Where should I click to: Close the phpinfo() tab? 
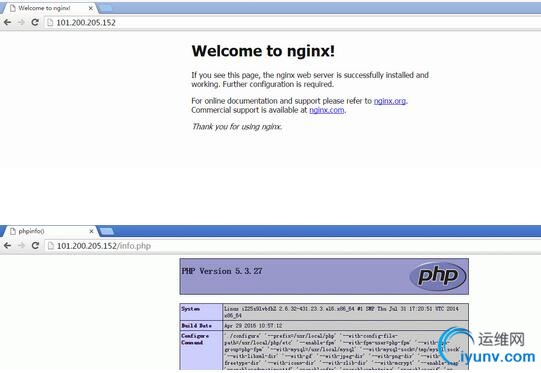click(91, 231)
